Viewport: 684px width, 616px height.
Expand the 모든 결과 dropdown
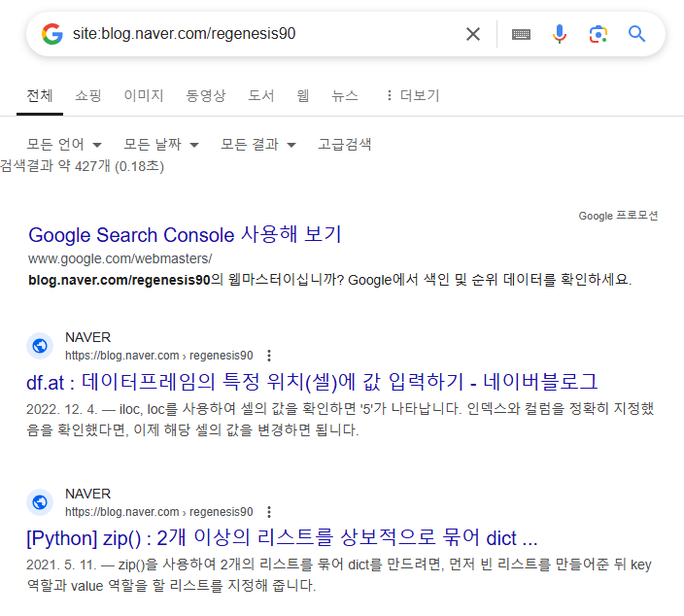coord(258,145)
